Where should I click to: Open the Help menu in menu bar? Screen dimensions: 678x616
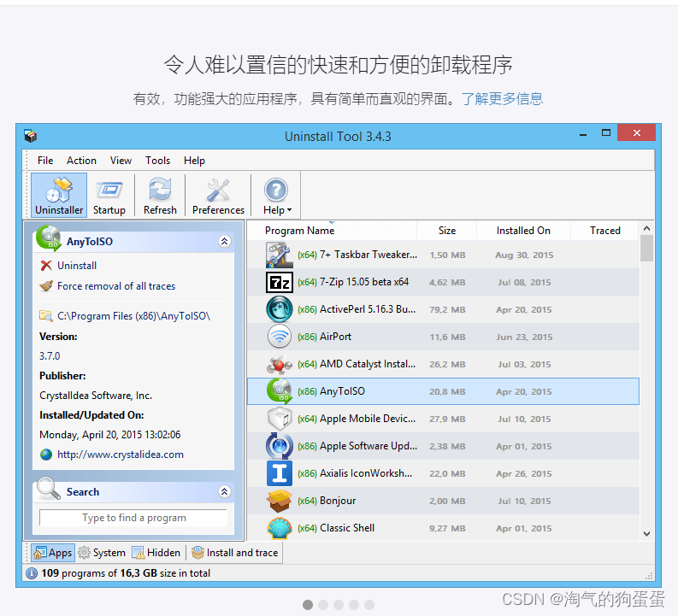tap(194, 161)
